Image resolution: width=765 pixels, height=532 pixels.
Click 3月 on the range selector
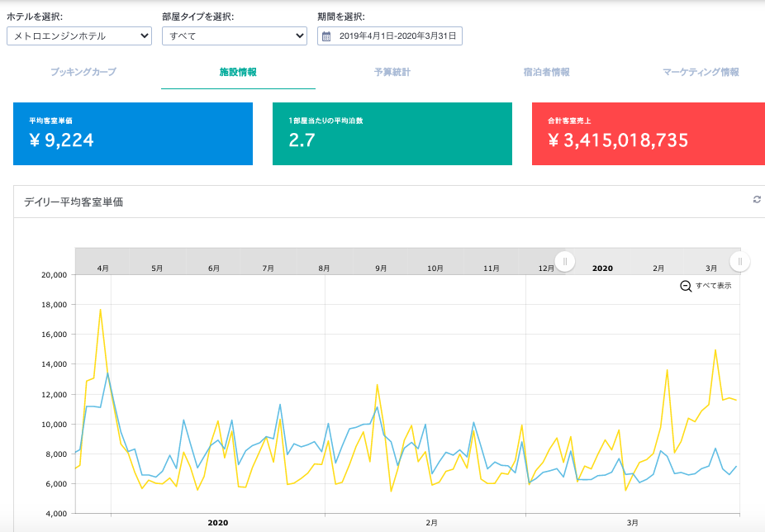(711, 268)
